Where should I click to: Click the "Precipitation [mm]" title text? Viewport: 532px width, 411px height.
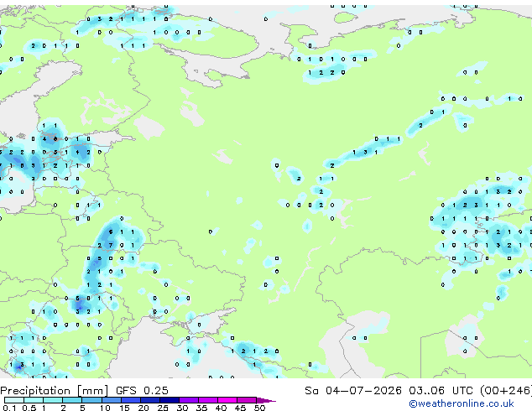55,391
